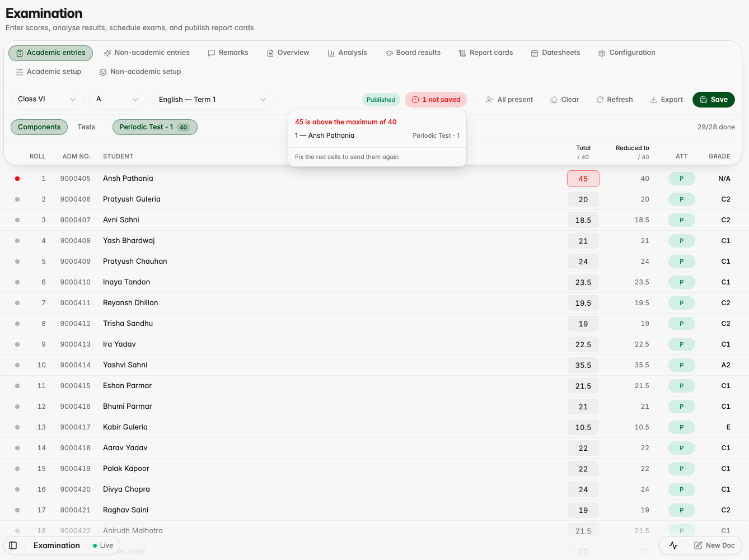This screenshot has width=749, height=560.
Task: Click the status dot for Pratyush Chauhan
Action: pos(17,262)
